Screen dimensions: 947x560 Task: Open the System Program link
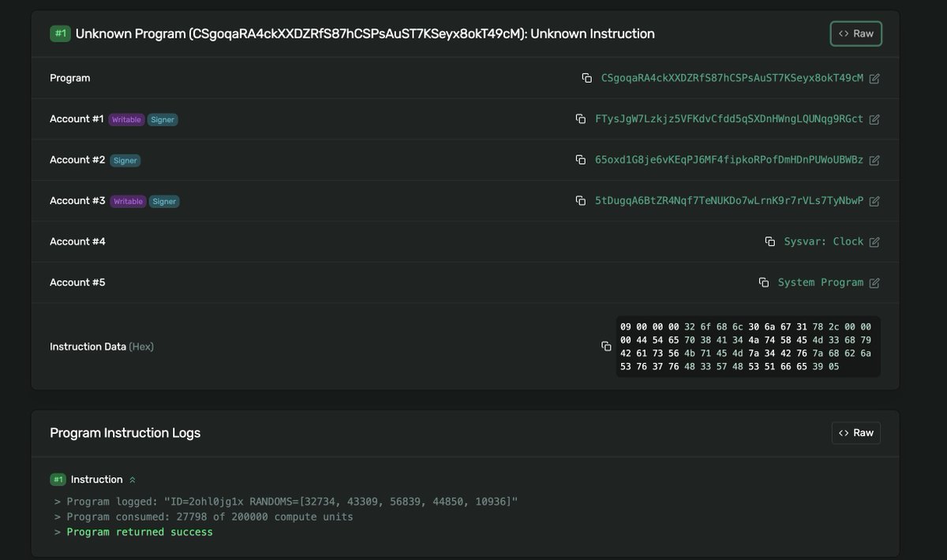pyautogui.click(x=821, y=282)
